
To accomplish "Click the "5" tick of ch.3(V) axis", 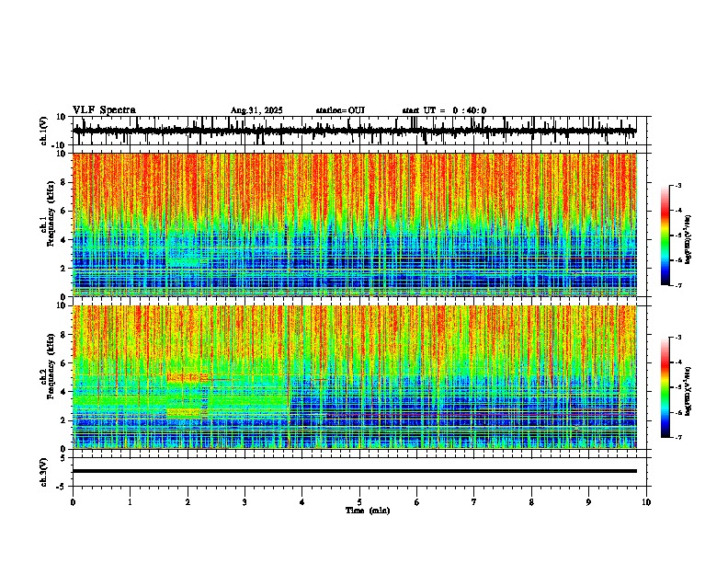I will (x=63, y=457).
